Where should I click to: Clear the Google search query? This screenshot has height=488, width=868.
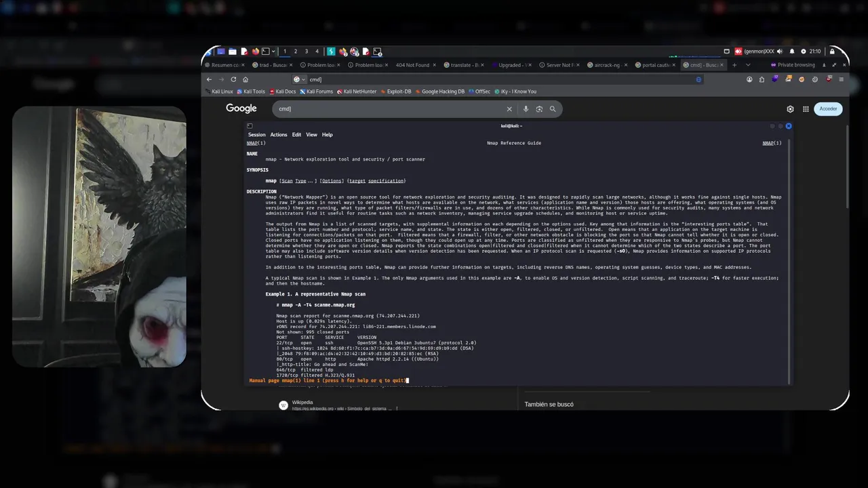[x=509, y=108]
